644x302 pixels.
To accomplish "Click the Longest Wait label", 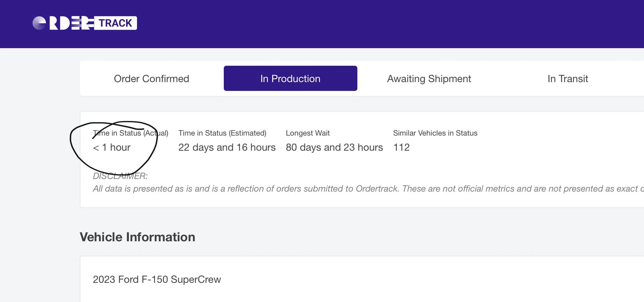I will click(x=307, y=133).
